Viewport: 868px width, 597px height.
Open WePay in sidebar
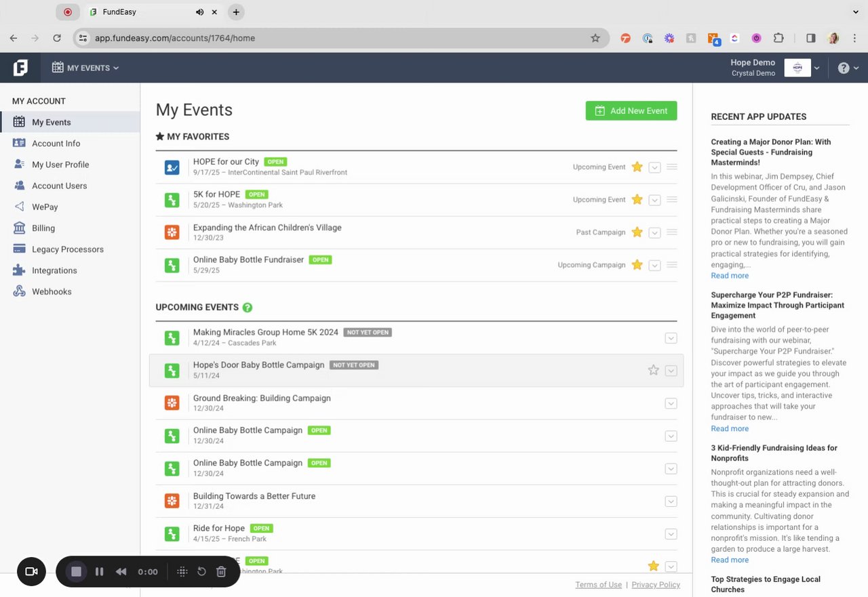tap(70, 207)
